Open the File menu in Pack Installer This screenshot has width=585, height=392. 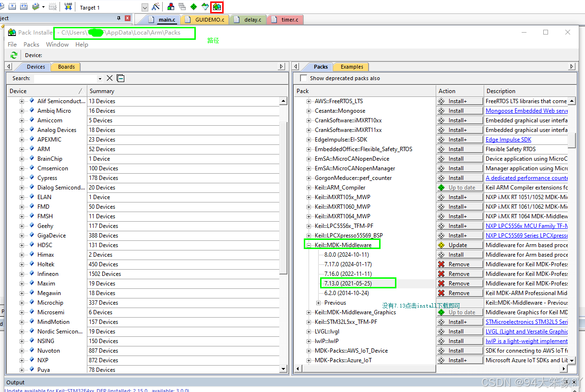point(12,44)
